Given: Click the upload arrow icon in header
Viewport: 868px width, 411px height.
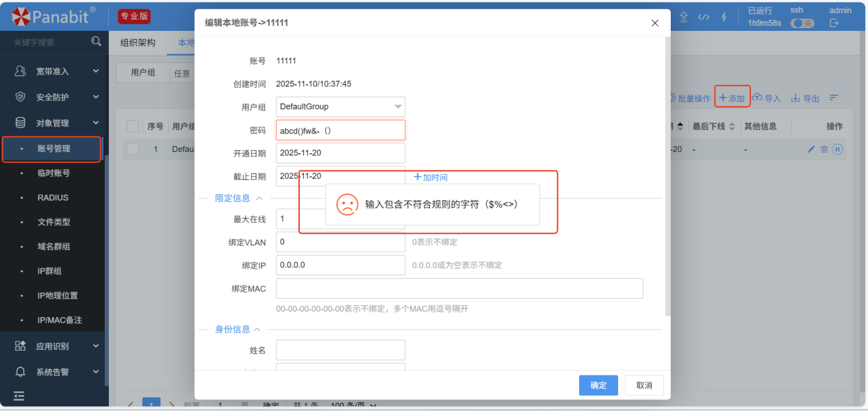Looking at the screenshot, I should [x=683, y=17].
